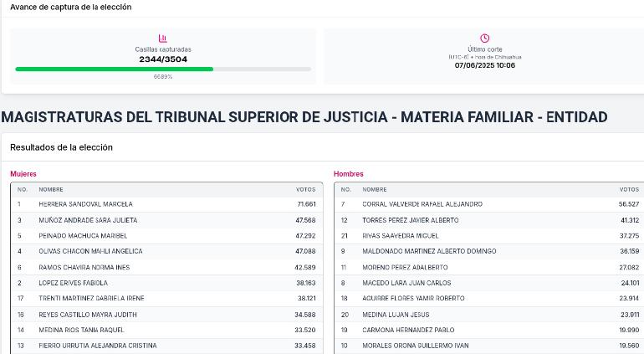Select row PEINADO MACHUCA MARIBEL

166,236
